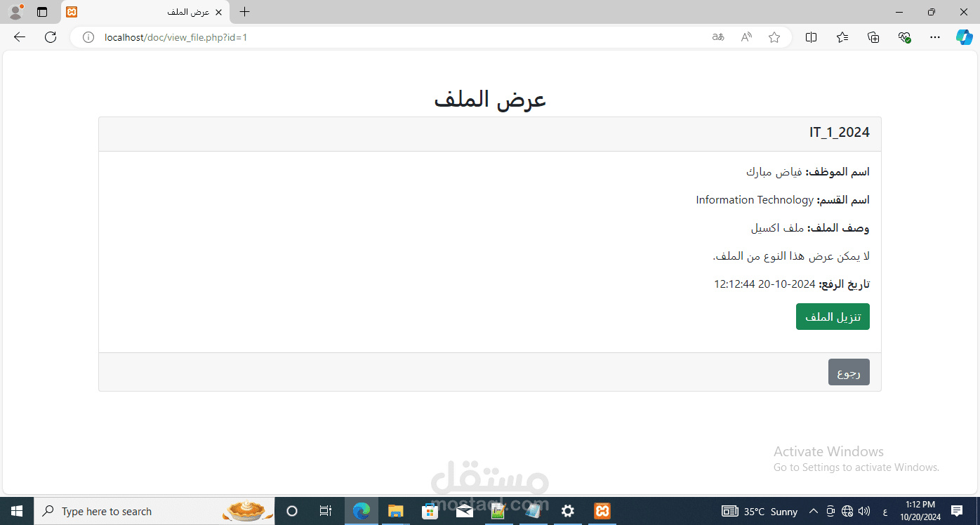Image resolution: width=980 pixels, height=525 pixels.
Task: Click the file description ملف اكسيل
Action: pyautogui.click(x=777, y=228)
